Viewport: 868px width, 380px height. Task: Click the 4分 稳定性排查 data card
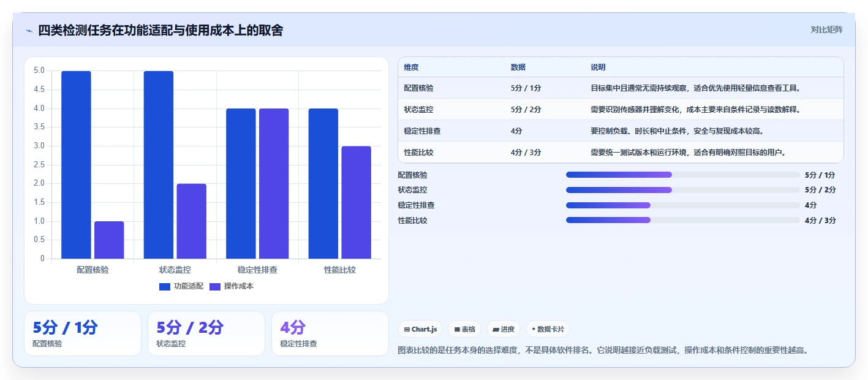[330, 333]
